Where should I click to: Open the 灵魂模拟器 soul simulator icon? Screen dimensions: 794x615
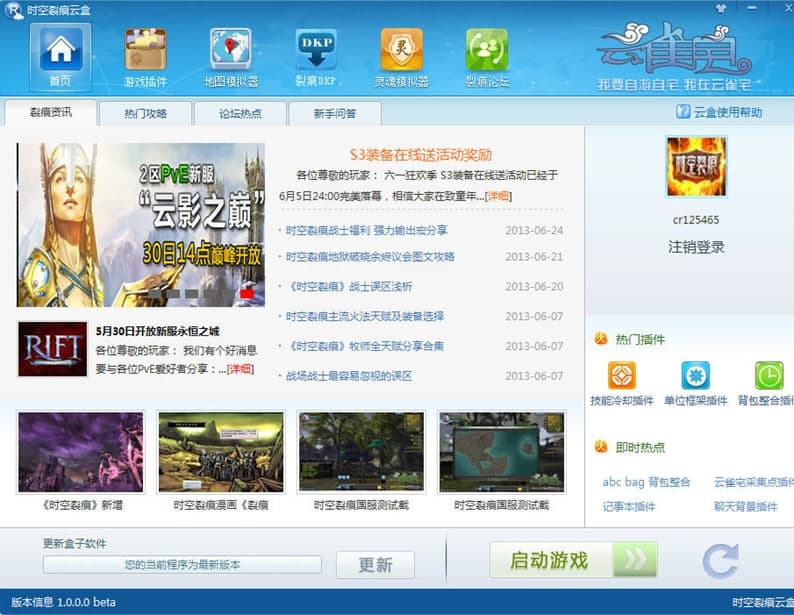[401, 51]
